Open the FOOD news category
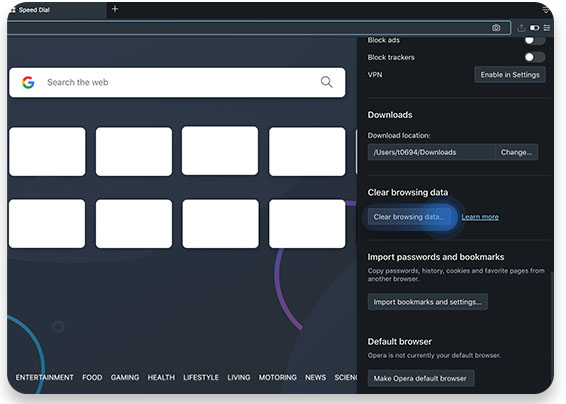The width and height of the screenshot is (566, 404). [92, 377]
